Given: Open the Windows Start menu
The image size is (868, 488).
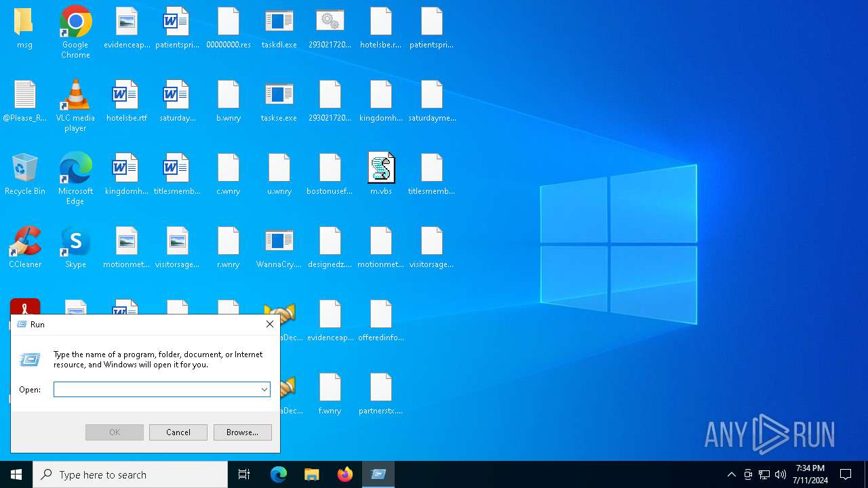Looking at the screenshot, I should click(x=16, y=474).
